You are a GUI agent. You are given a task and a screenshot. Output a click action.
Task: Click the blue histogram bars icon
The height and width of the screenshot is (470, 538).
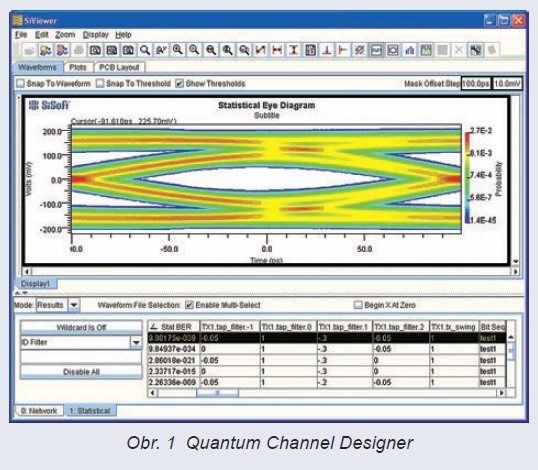point(409,50)
